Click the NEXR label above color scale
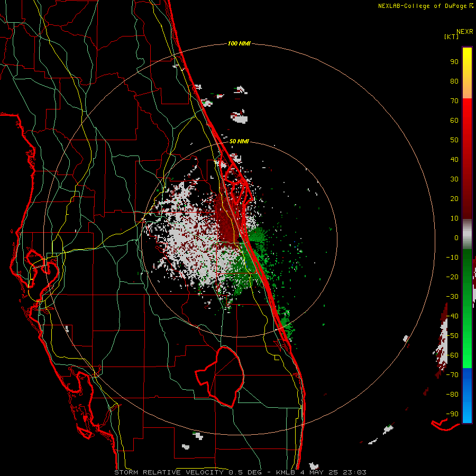Screen dimensions: 476x476 [465, 32]
